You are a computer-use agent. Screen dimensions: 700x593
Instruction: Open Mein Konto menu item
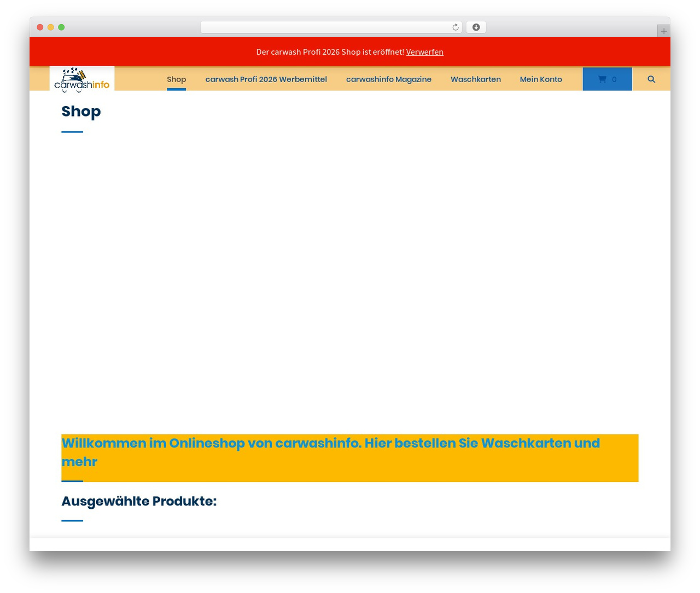tap(541, 79)
